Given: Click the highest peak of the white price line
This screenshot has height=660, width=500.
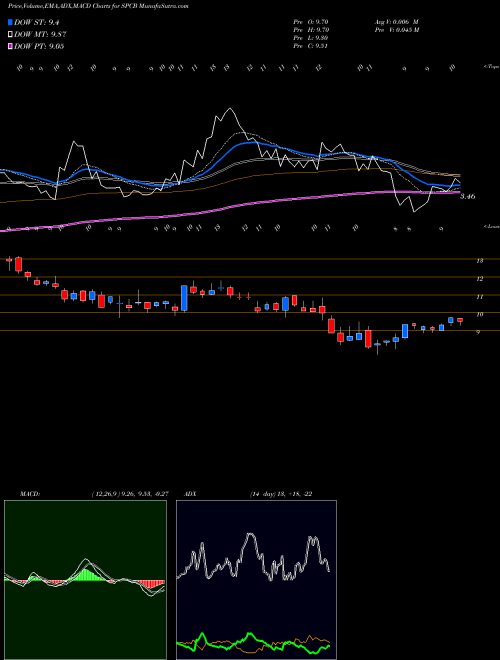Looking at the screenshot, I should tap(229, 109).
